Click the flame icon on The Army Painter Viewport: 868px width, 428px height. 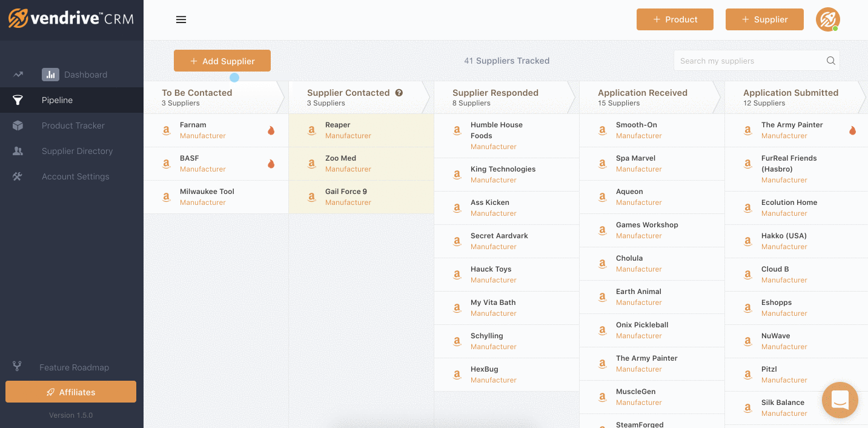(x=852, y=130)
